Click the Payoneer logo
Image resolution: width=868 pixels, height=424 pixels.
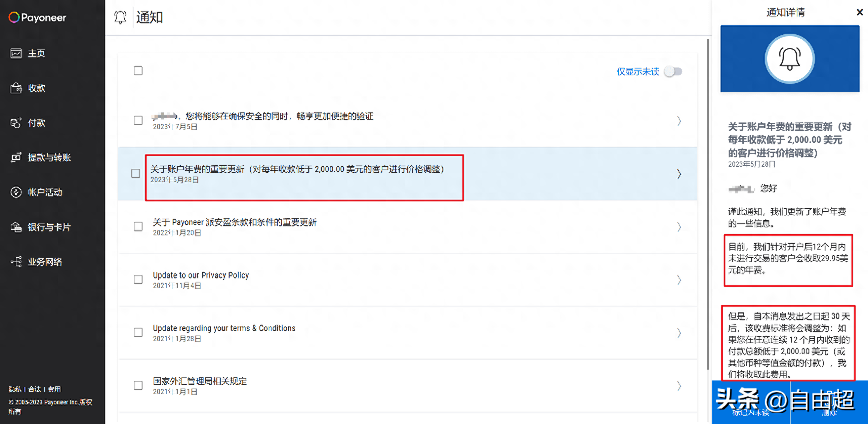(x=37, y=17)
